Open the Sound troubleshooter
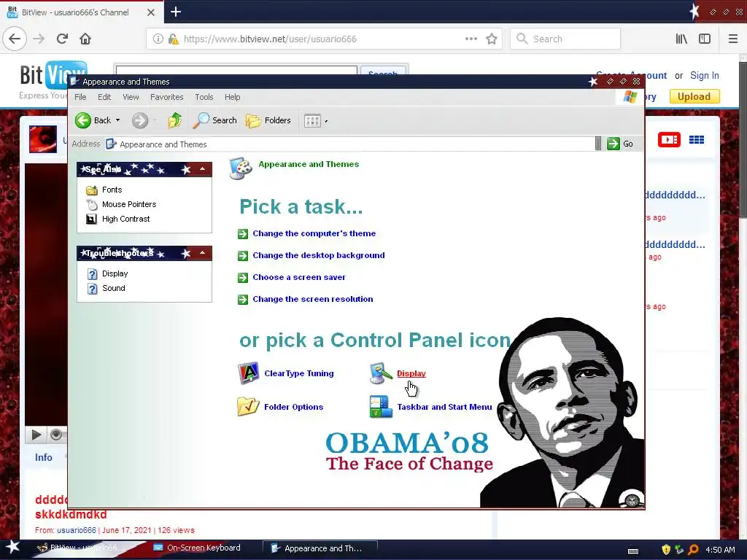Screen dimensions: 747x560 tap(113, 288)
